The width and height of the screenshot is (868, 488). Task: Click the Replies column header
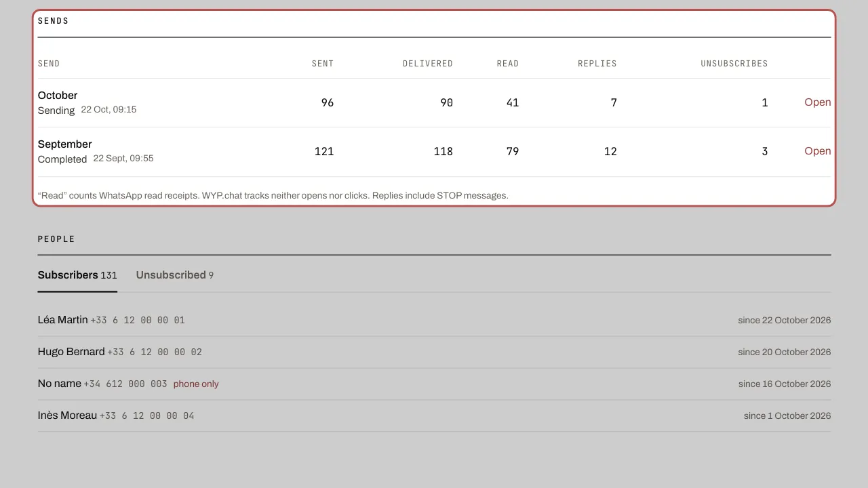[597, 64]
